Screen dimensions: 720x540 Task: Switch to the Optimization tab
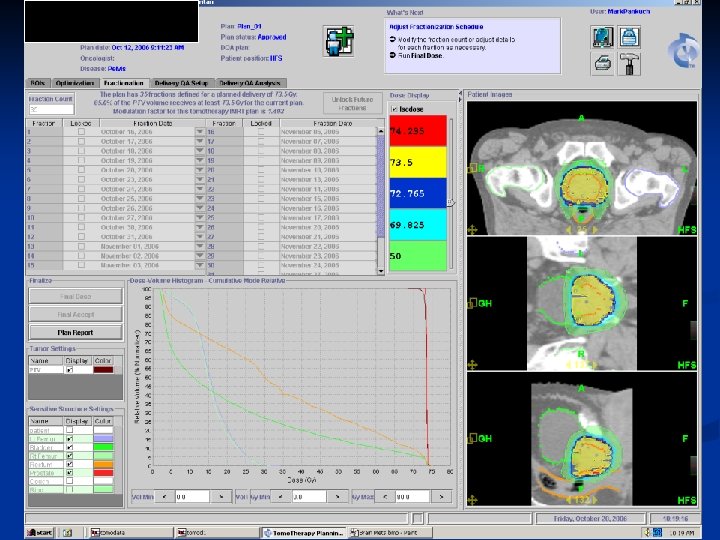click(76, 83)
